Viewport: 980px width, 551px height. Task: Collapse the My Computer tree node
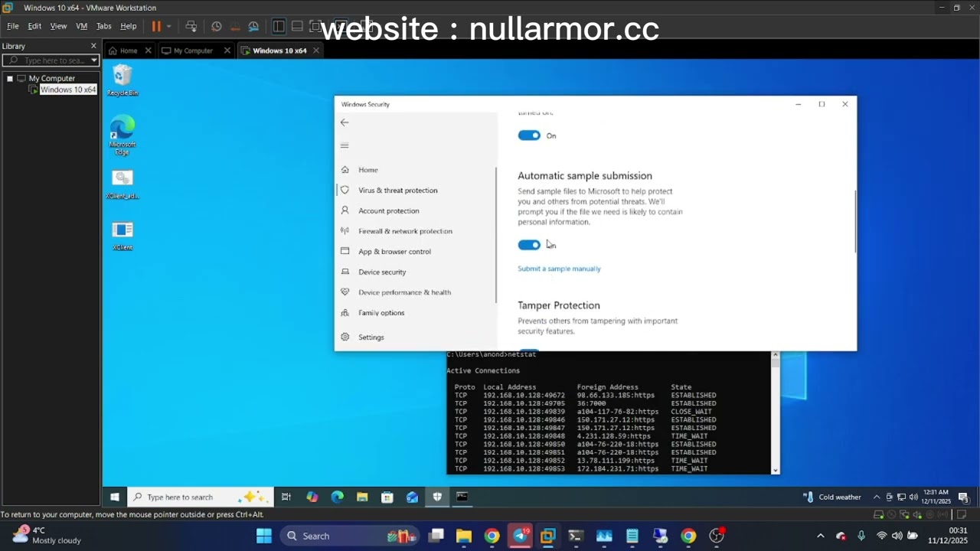coord(10,78)
